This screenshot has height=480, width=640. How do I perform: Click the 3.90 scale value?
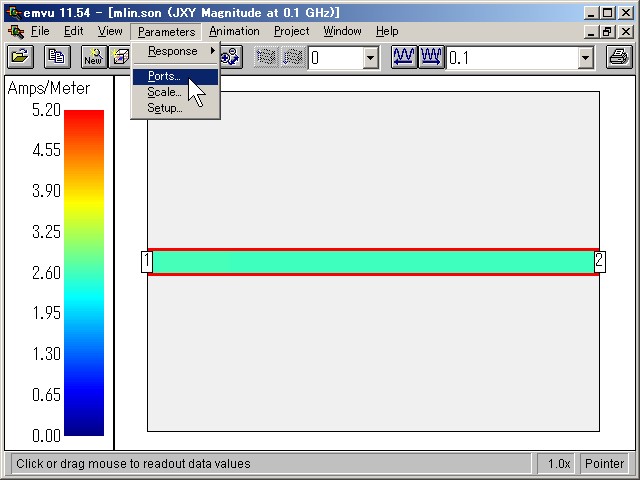click(x=47, y=191)
